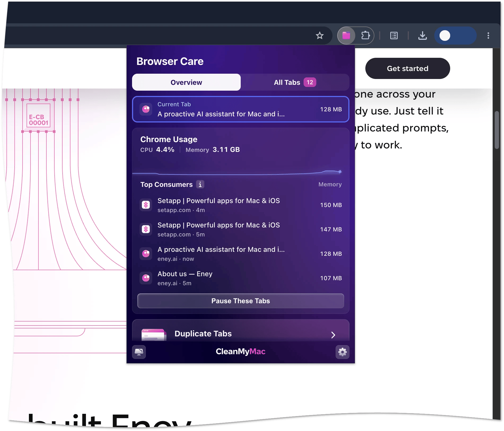This screenshot has height=431, width=504.
Task: Click the Setapp tab row showing 5m
Action: coord(241,229)
